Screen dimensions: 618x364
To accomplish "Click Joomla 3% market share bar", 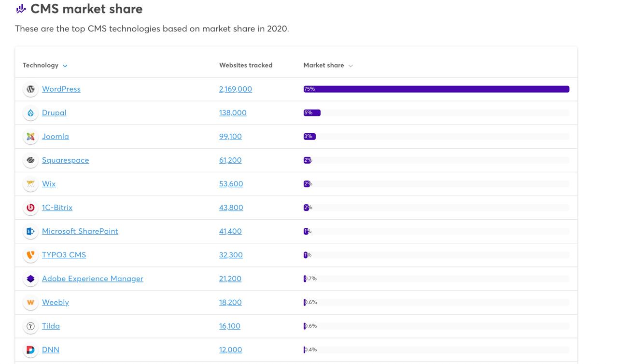I will pos(309,136).
